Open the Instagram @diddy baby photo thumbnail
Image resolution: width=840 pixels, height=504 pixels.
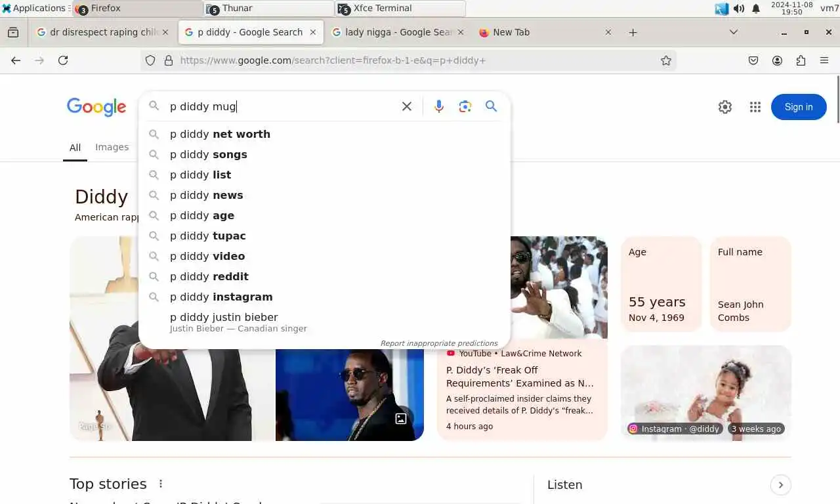click(706, 392)
